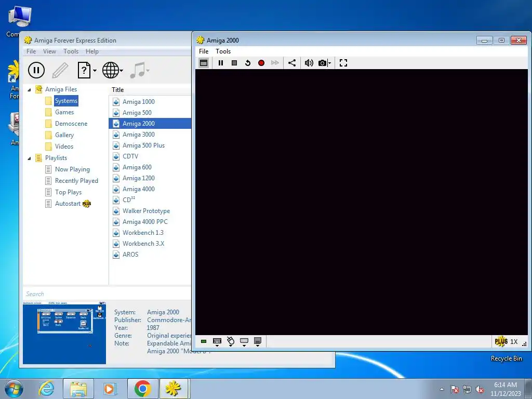Image resolution: width=532 pixels, height=399 pixels.
Task: Click the fast-forward icon in Amiga 2000
Action: point(275,63)
